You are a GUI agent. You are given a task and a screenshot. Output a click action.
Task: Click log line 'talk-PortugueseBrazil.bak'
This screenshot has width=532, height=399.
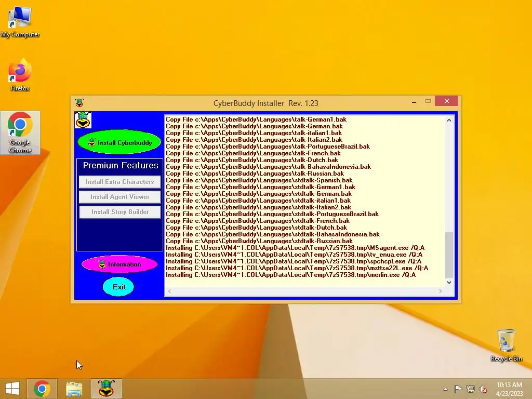coord(268,147)
